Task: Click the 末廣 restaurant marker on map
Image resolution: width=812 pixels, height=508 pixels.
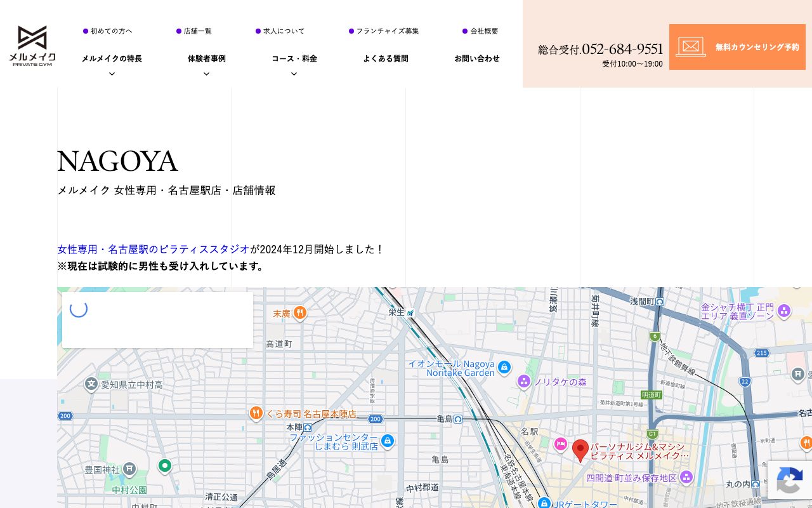Action: [x=300, y=312]
